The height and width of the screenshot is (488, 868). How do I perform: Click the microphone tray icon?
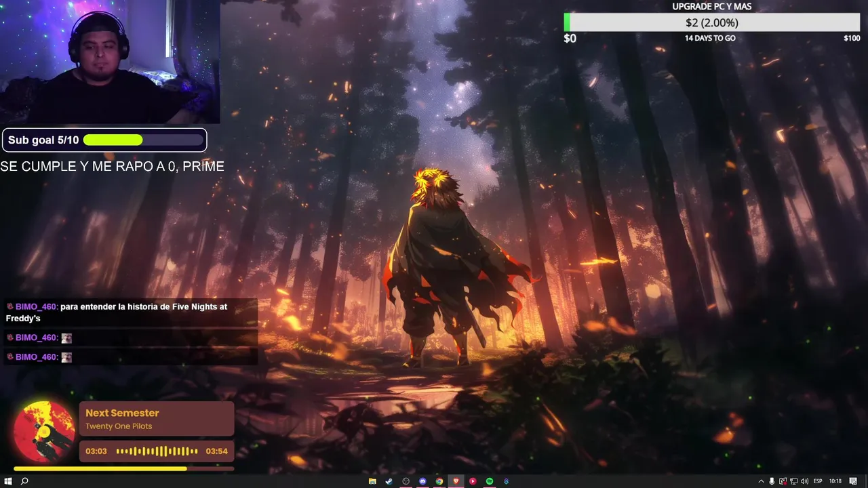point(772,481)
